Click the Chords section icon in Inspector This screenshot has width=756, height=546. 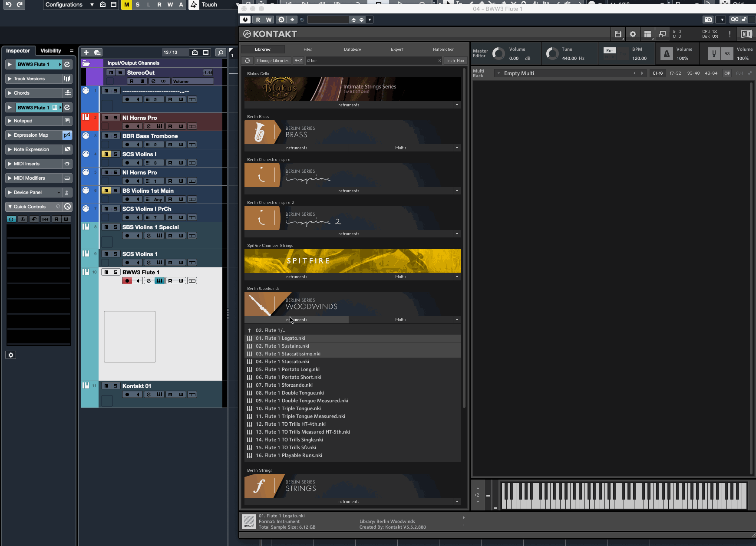(67, 93)
